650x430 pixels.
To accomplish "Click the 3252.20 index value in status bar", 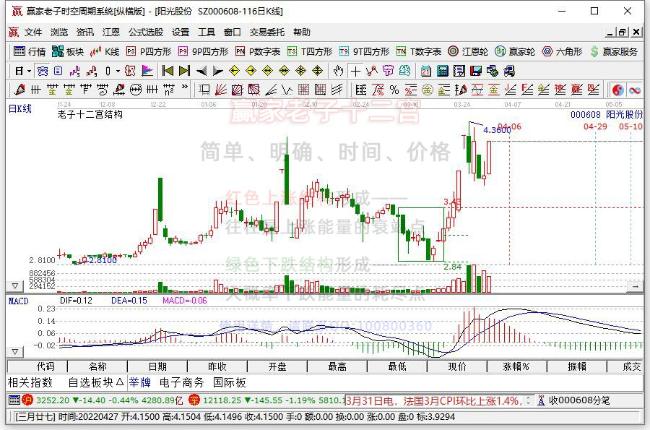I will (53, 401).
